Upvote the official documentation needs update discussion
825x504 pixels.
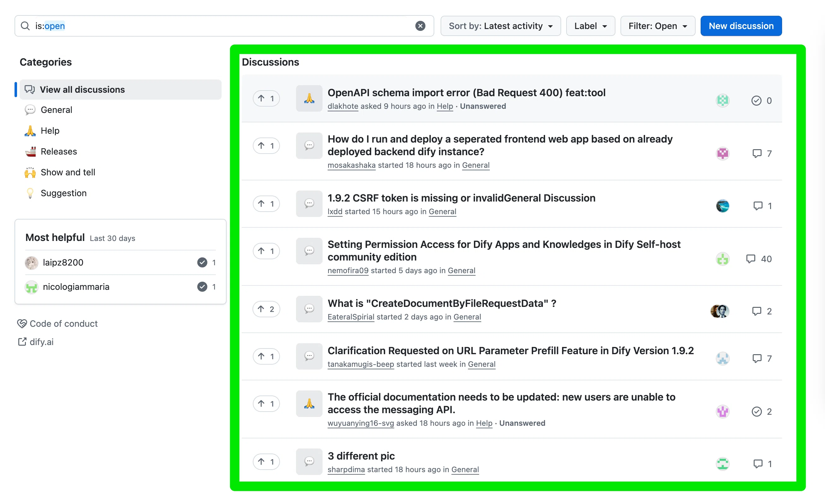tap(266, 404)
